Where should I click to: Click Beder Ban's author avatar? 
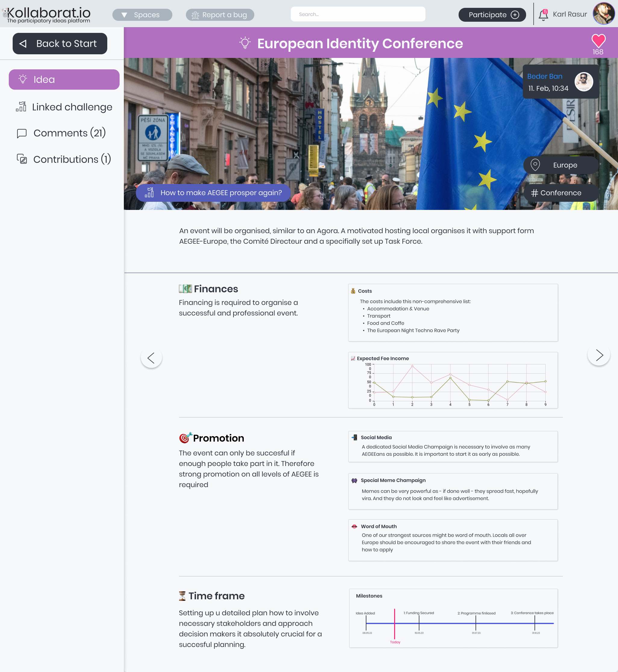point(584,82)
